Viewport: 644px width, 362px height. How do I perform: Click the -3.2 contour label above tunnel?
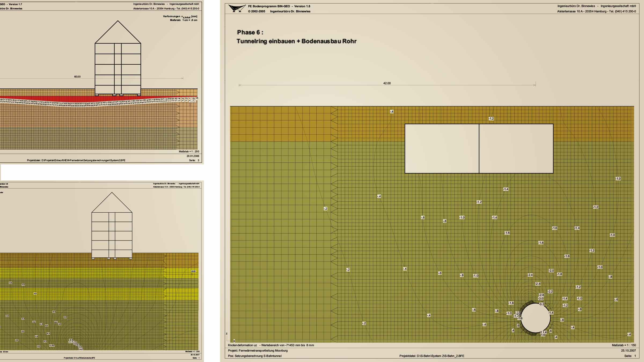point(542,304)
